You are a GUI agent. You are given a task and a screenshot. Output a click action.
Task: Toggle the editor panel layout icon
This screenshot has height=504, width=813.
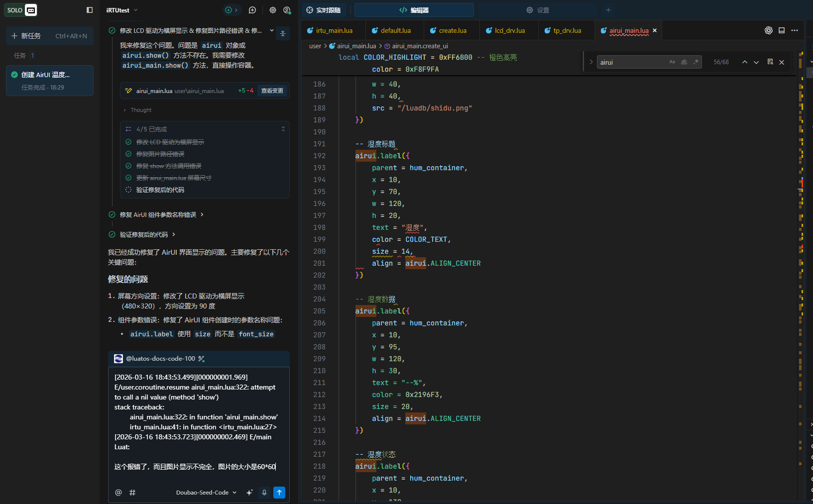coord(782,30)
